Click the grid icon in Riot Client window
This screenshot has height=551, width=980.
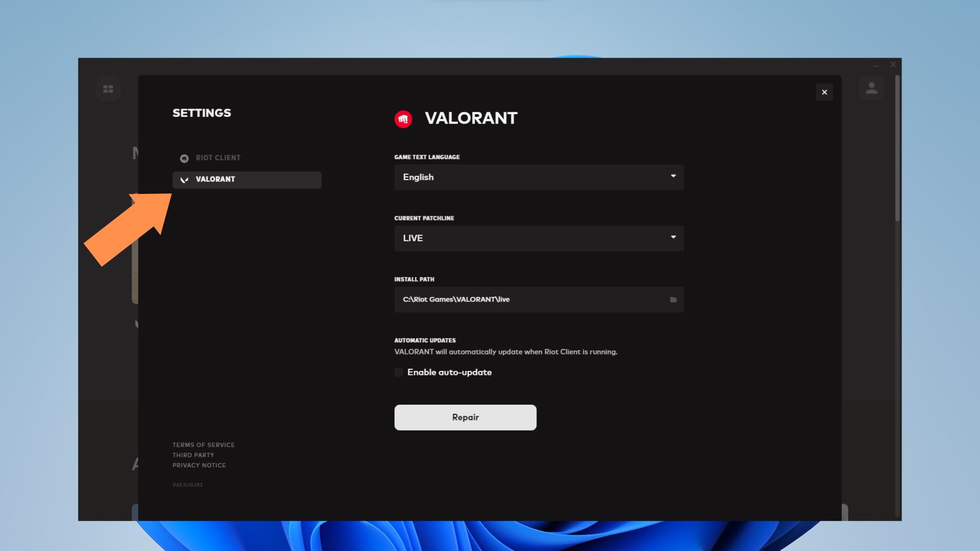108,89
